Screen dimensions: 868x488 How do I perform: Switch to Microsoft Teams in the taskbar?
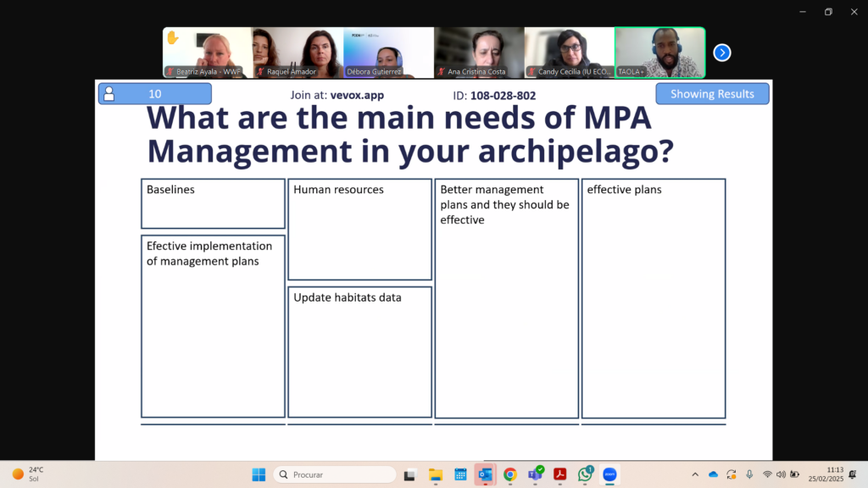[535, 474]
